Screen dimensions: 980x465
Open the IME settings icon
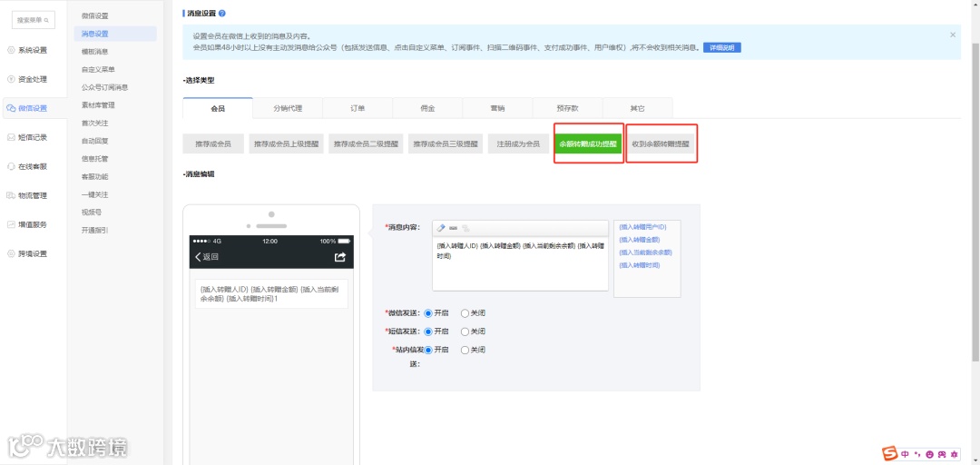click(955, 454)
